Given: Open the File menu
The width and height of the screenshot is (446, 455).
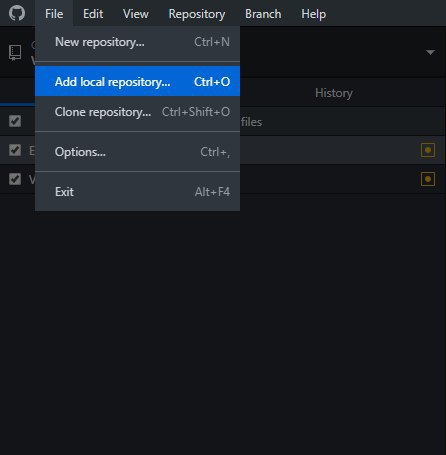Looking at the screenshot, I should tap(54, 14).
